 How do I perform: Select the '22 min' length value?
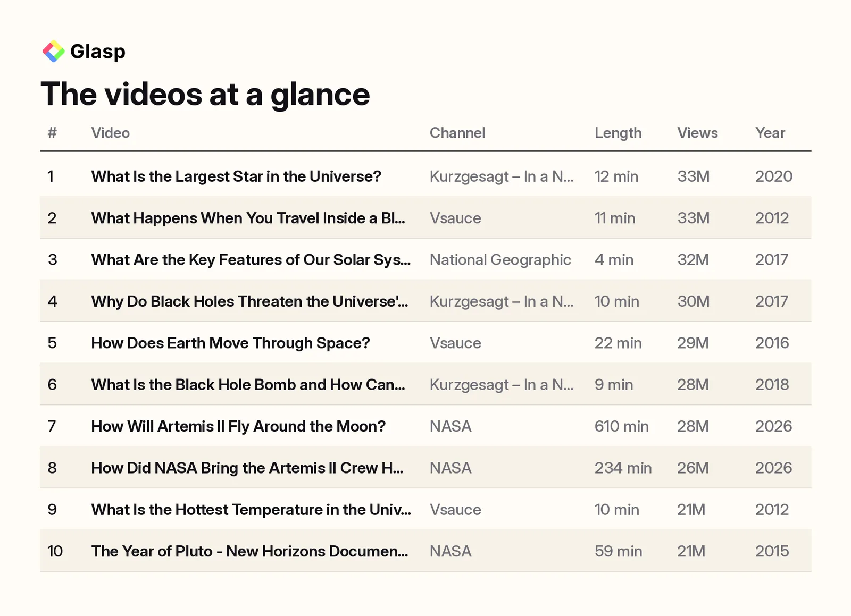click(618, 343)
